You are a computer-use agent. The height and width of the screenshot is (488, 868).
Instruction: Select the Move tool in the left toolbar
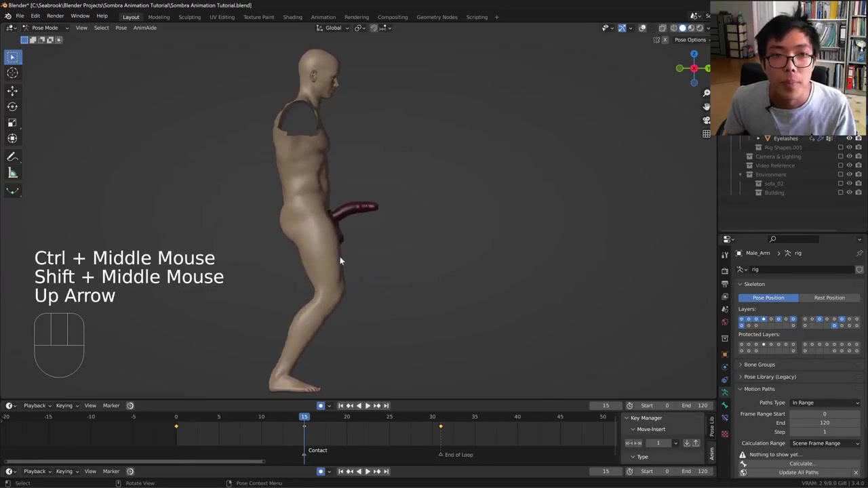coord(12,90)
